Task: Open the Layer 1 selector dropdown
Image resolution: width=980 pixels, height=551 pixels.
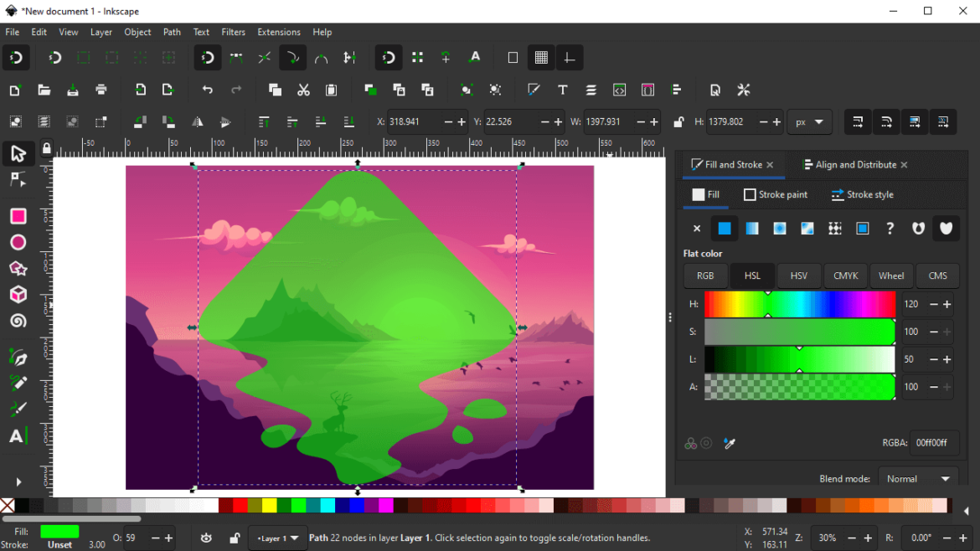Action: 277,538
